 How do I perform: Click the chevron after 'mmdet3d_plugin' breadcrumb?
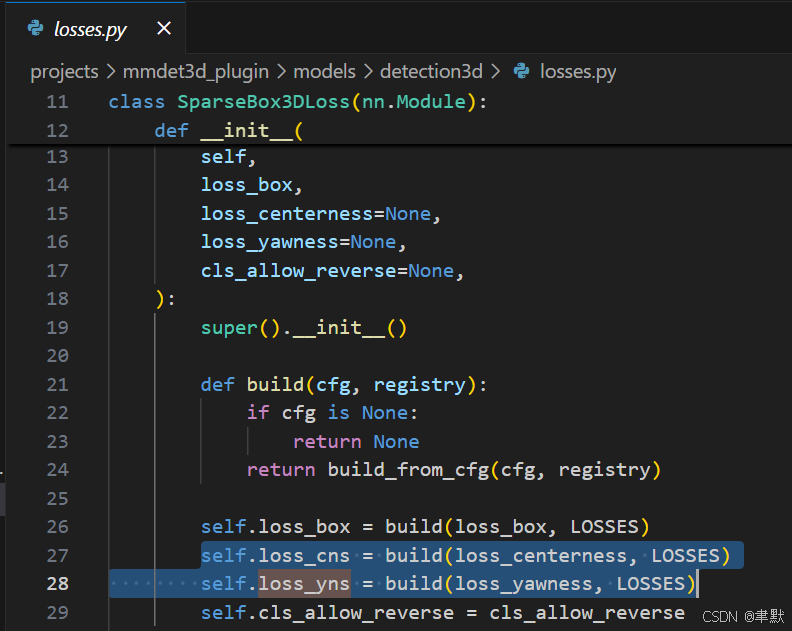coord(281,72)
